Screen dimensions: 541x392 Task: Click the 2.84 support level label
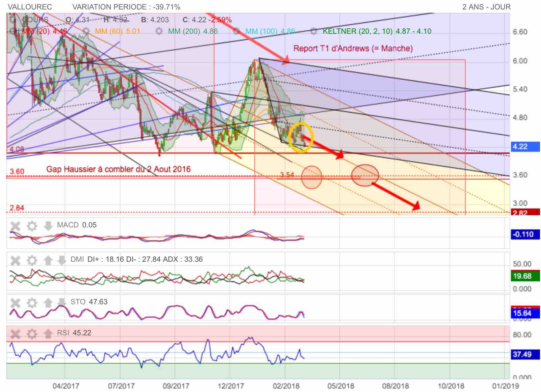pos(17,208)
